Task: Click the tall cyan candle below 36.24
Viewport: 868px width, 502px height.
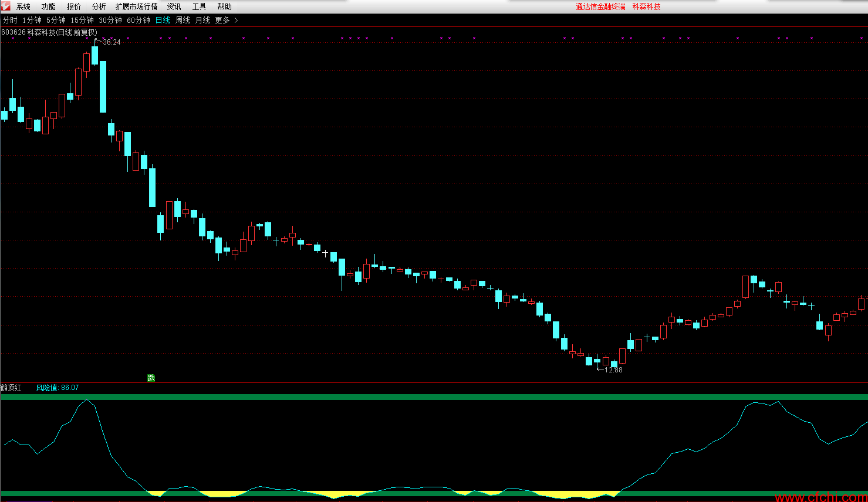Action: click(x=103, y=86)
